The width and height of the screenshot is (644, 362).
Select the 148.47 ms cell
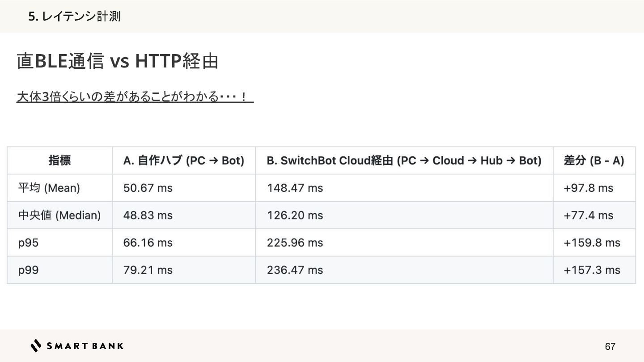(x=295, y=188)
